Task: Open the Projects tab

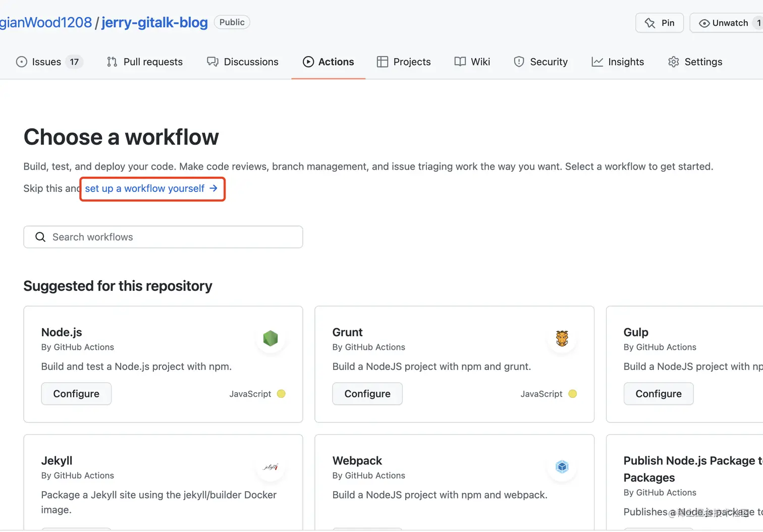Action: (404, 62)
